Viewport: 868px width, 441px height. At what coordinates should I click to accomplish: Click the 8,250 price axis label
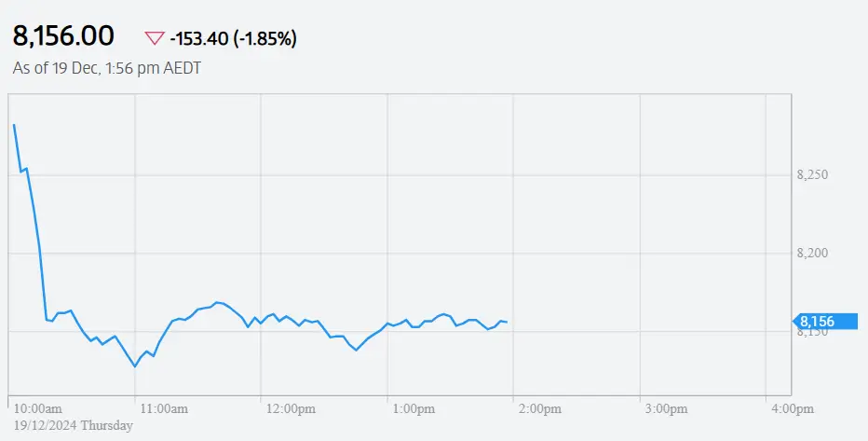tap(813, 175)
